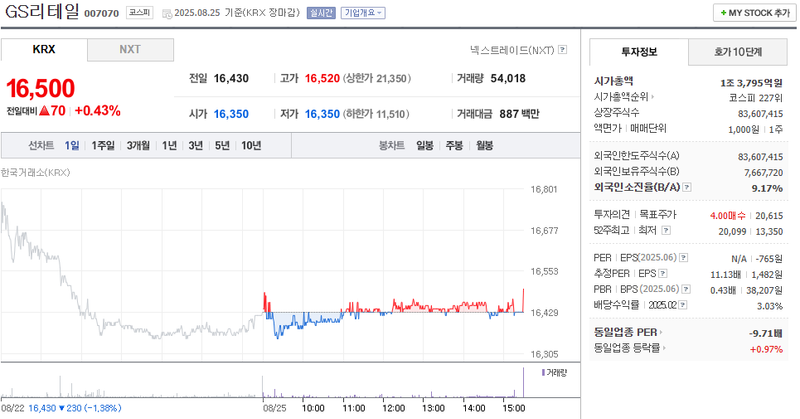Click the 전일 value 16,430
This screenshot has height=419, width=800.
pyautogui.click(x=231, y=79)
